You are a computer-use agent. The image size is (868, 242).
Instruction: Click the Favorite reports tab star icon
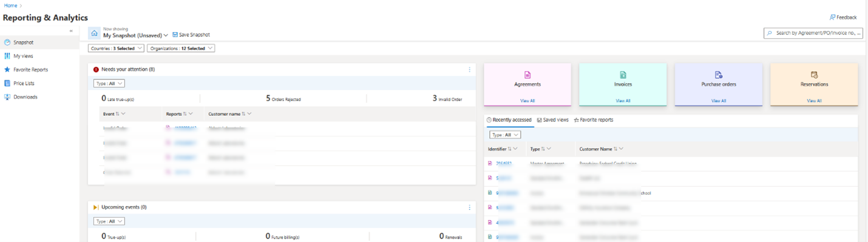tap(576, 120)
